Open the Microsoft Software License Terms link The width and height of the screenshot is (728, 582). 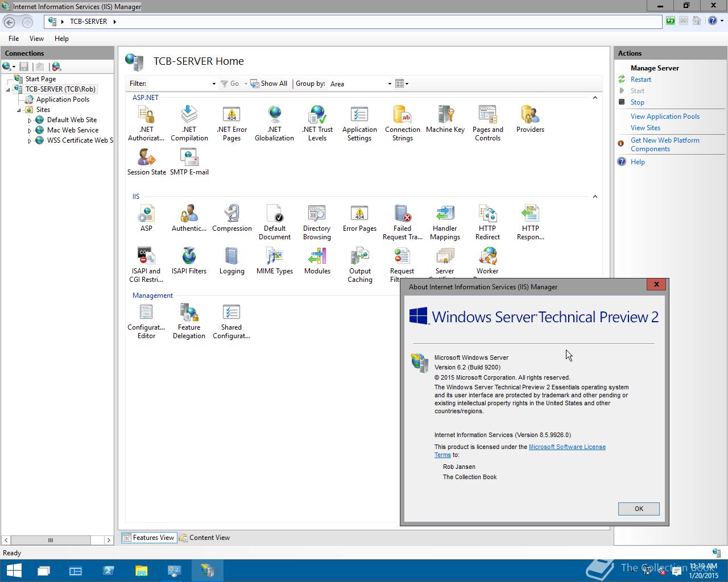point(520,451)
